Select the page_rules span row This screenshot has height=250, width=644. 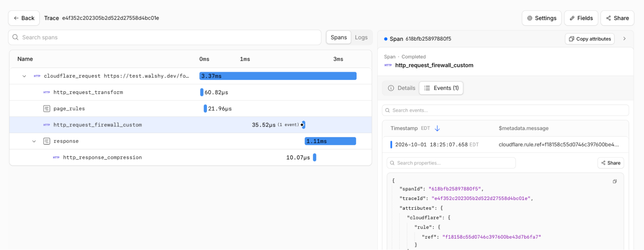(x=190, y=109)
